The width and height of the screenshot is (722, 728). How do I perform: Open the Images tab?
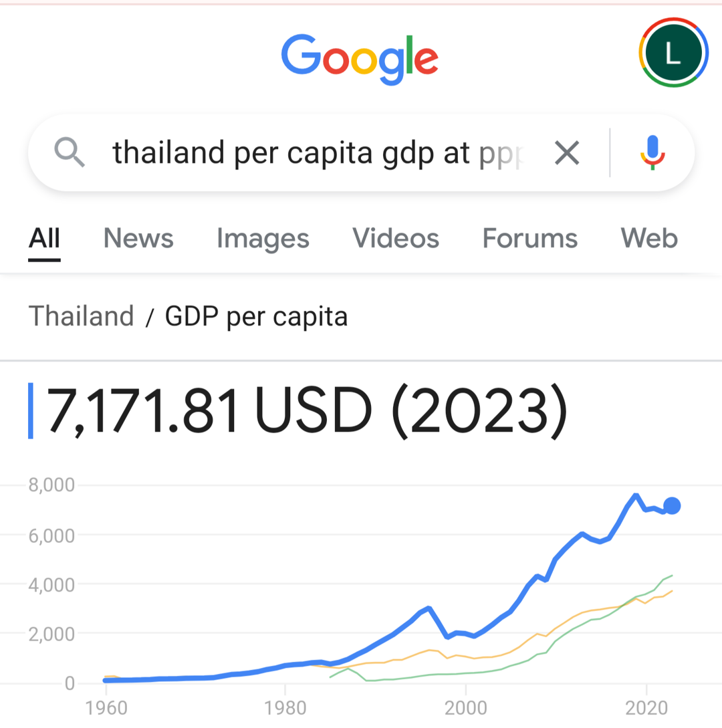pos(263,239)
